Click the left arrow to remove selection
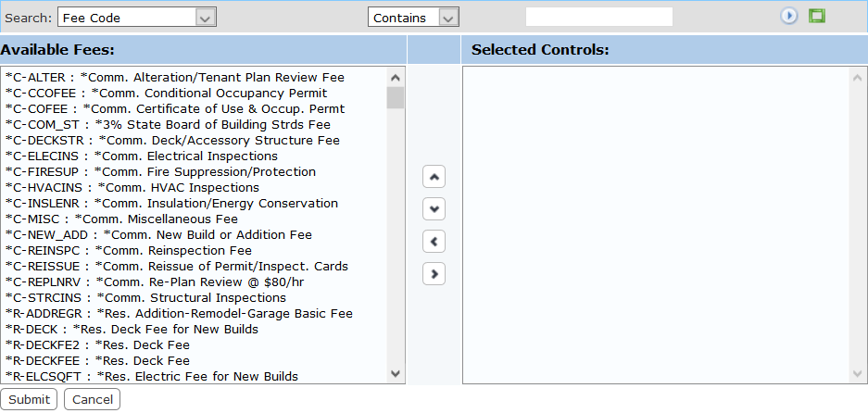 pyautogui.click(x=434, y=241)
